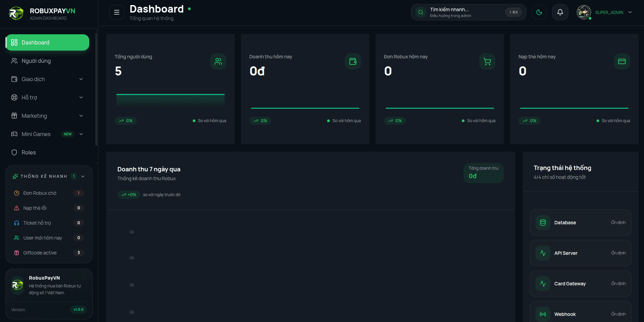Click the RobuxPayVN logo in header
Image resolution: width=644 pixels, height=322 pixels.
point(16,14)
